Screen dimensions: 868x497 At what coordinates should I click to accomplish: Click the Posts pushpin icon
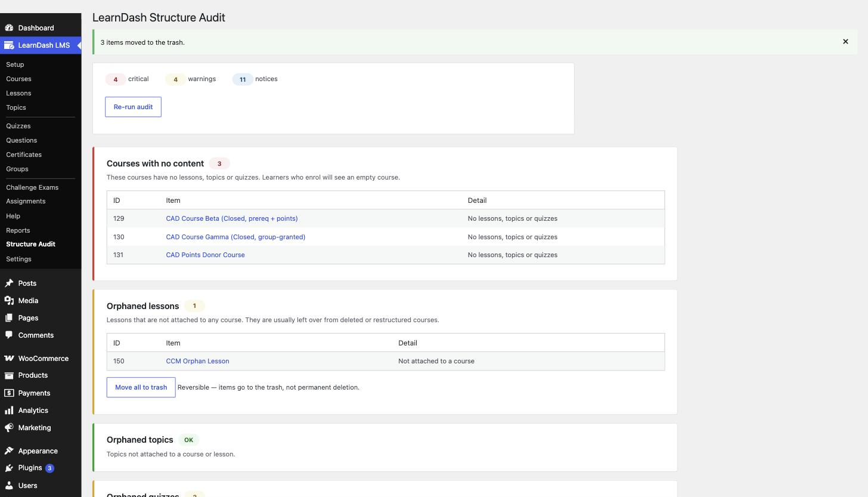[x=9, y=283]
